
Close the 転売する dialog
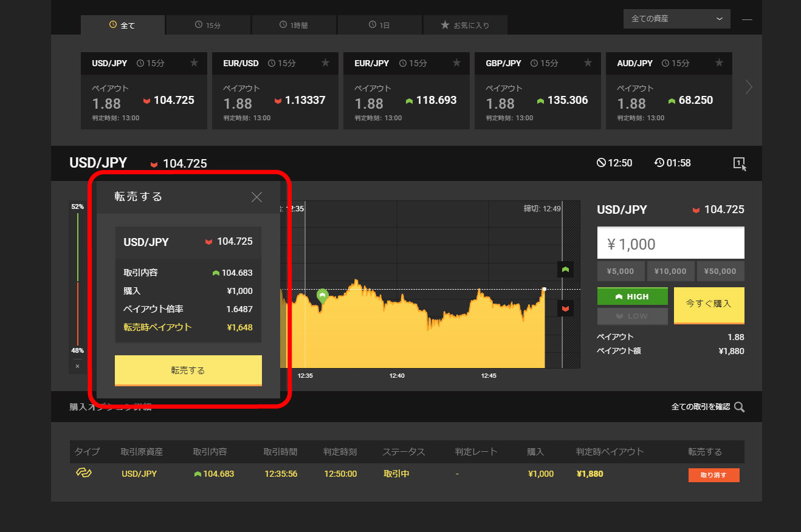coord(256,197)
